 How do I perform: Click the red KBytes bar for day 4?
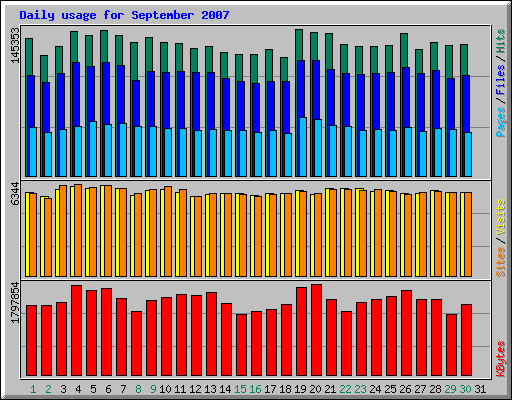point(76,330)
